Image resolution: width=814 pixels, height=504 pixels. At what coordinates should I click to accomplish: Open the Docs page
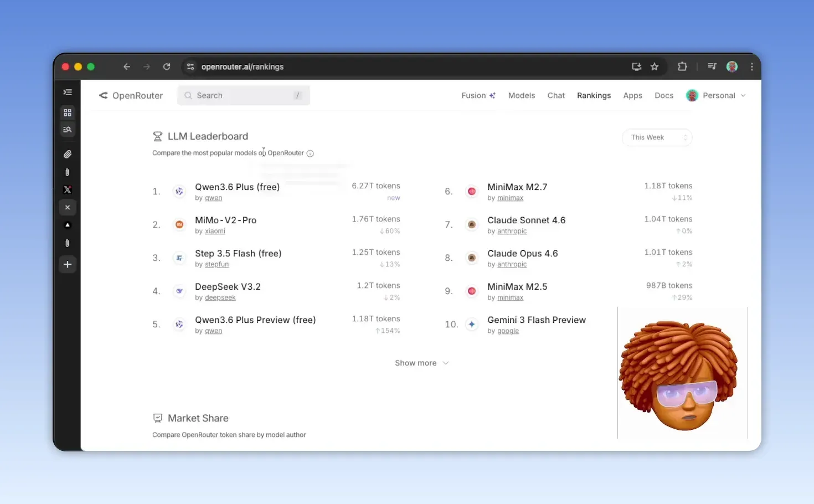[x=663, y=95]
